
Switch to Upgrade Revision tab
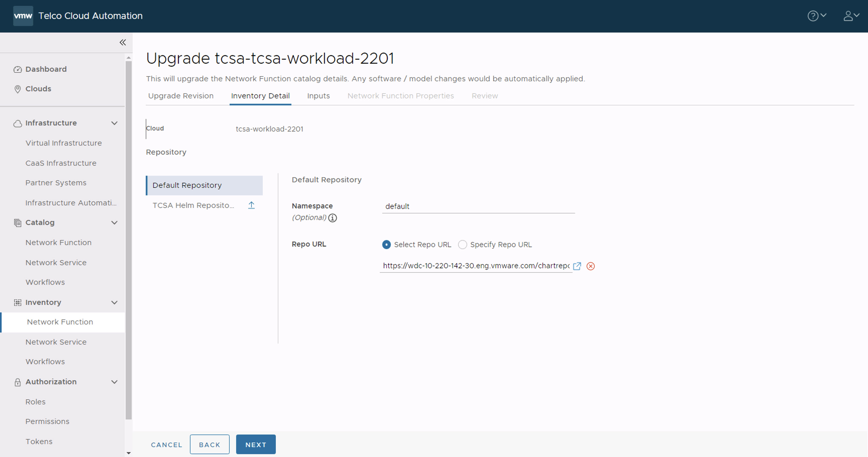181,96
